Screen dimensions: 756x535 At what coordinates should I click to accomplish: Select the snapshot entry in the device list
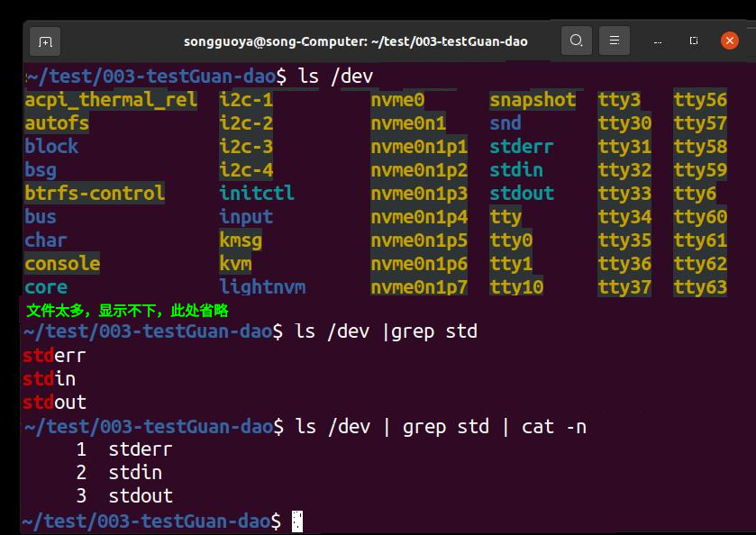click(534, 100)
